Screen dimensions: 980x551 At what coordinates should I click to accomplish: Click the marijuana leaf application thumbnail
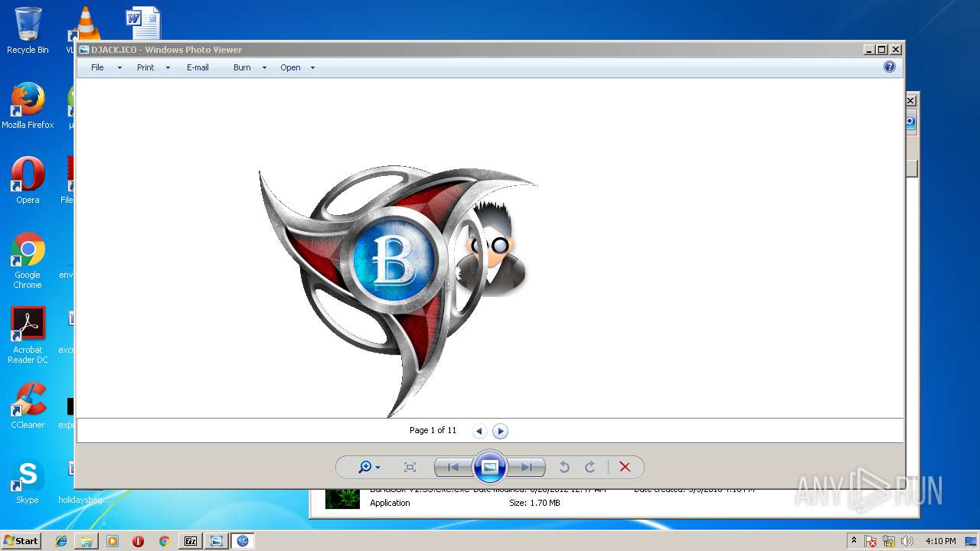(x=342, y=498)
